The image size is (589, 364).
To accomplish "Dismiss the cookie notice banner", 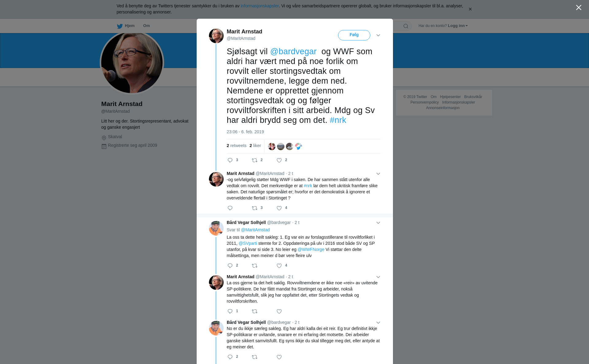I will coord(470,9).
